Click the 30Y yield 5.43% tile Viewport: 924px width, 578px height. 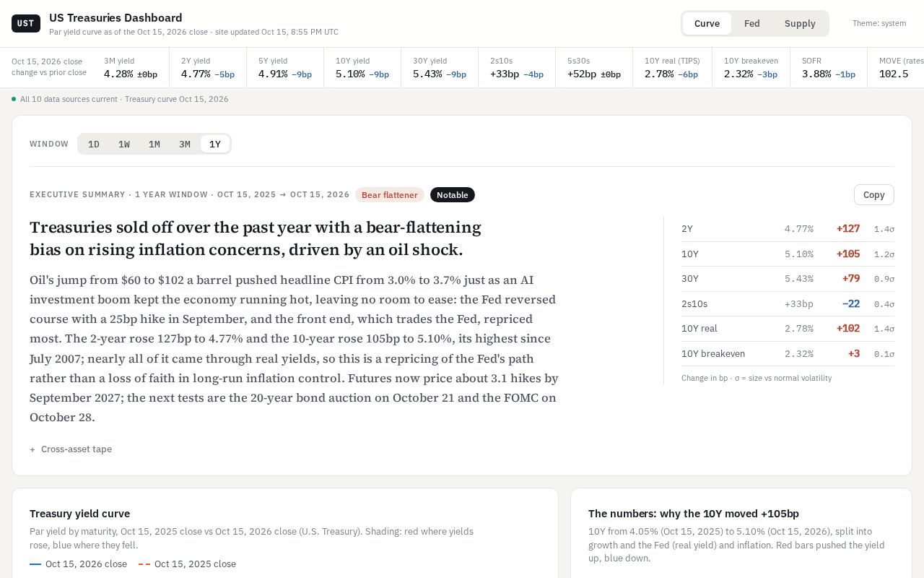[440, 67]
